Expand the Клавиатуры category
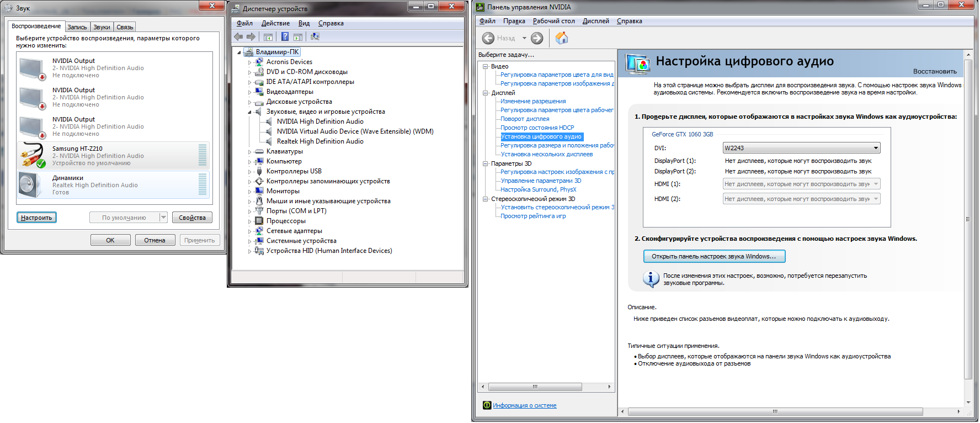 249,152
